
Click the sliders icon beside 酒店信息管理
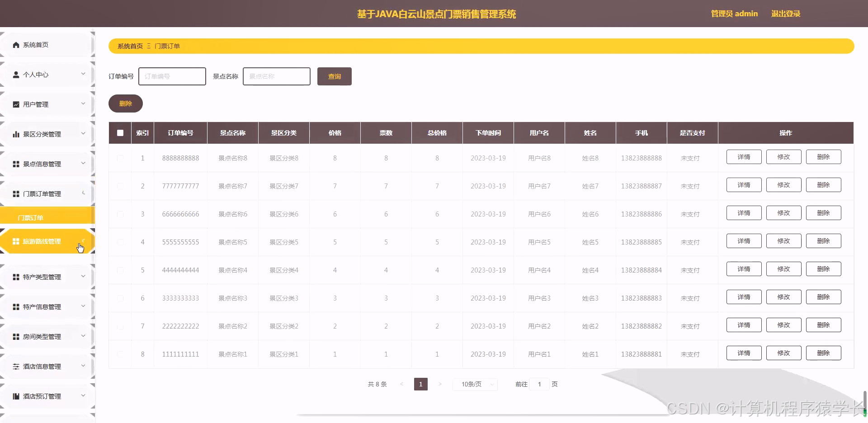click(16, 367)
